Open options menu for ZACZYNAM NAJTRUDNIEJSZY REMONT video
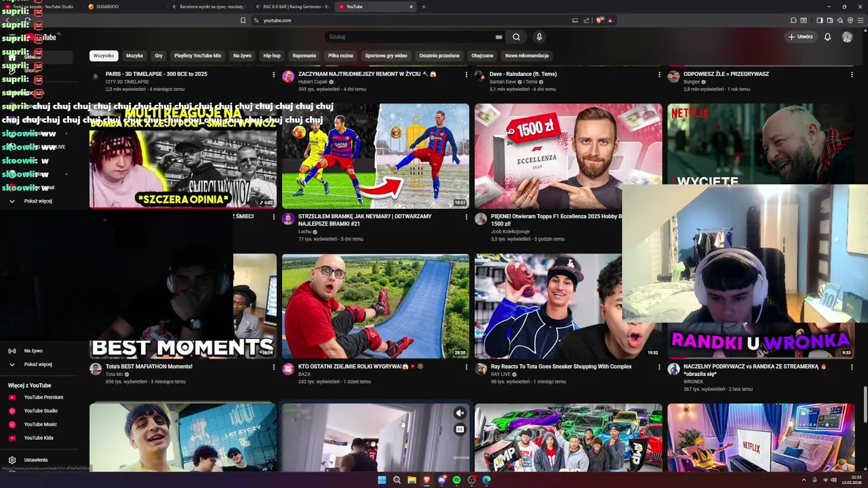Screen dimensions: 868x488 (467, 74)
